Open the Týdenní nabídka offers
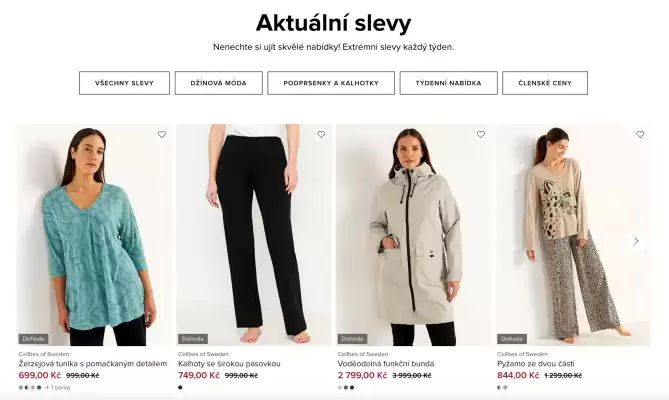The image size is (669, 400). (448, 83)
